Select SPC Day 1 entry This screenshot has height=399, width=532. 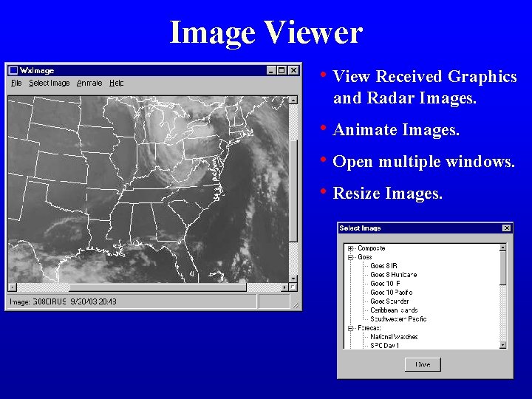coord(385,345)
